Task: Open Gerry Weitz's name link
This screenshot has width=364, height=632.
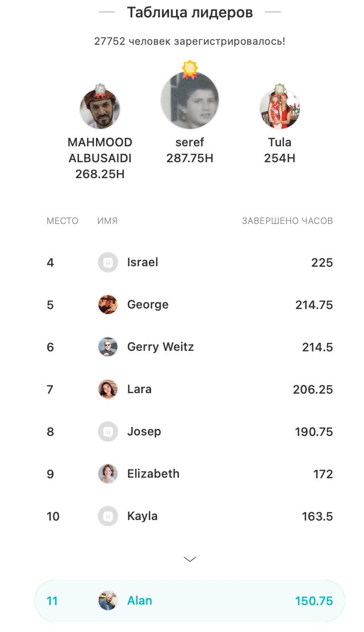Action: (x=160, y=347)
